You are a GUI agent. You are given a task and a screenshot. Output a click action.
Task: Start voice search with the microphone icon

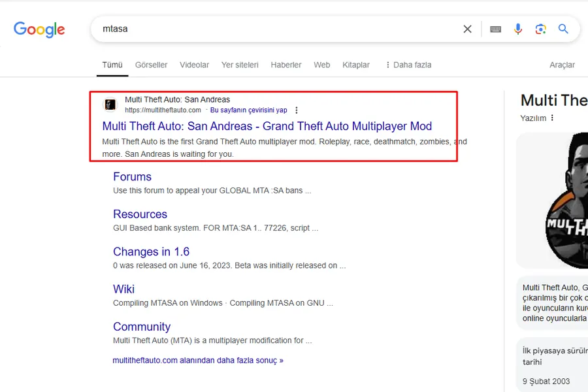pyautogui.click(x=518, y=29)
